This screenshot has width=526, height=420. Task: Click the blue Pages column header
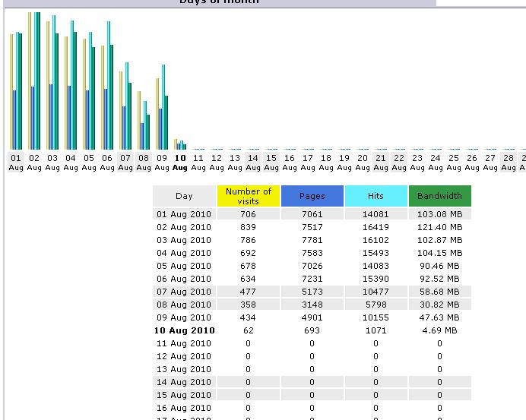tap(312, 196)
